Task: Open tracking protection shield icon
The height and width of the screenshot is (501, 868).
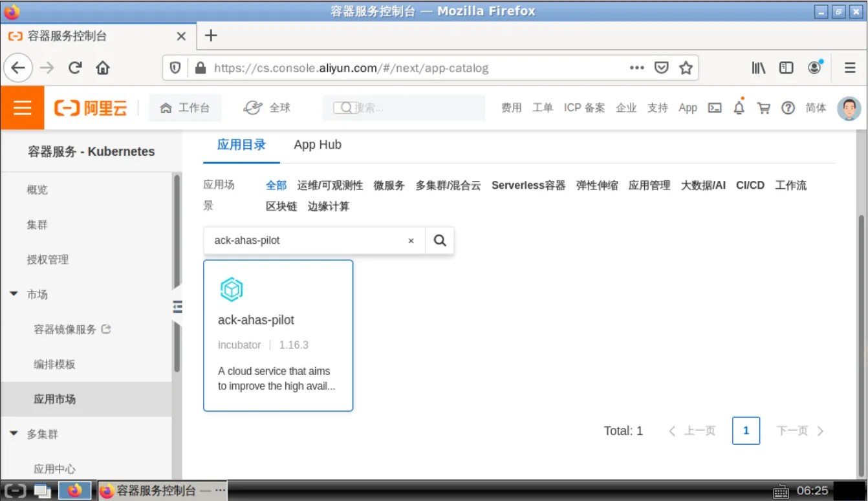Action: point(175,68)
